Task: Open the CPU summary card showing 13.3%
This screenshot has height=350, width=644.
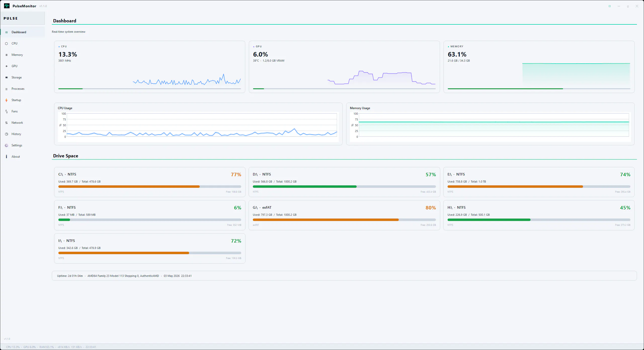Action: click(150, 67)
